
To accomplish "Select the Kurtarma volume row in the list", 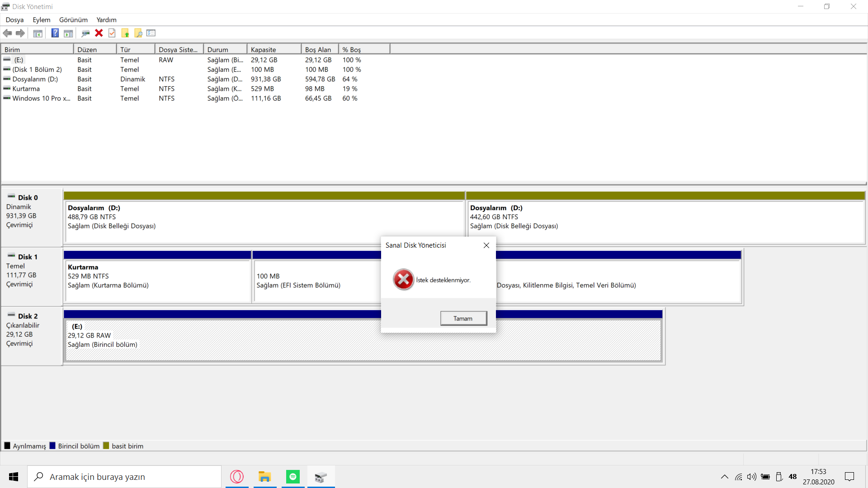I will 26,89.
